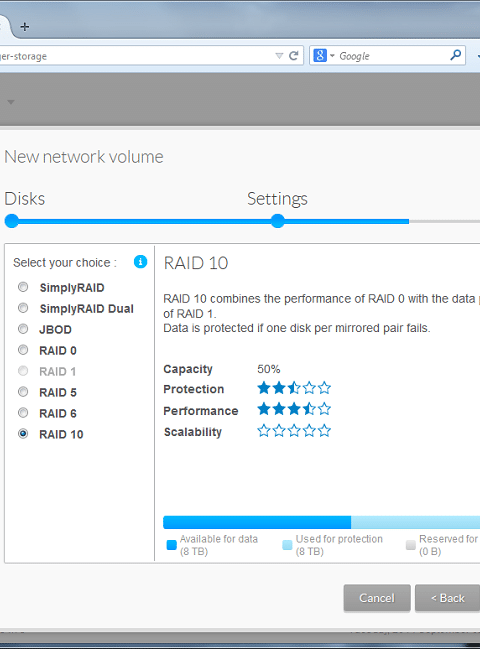Click the Scalability star rating
480x649 pixels.
point(294,431)
